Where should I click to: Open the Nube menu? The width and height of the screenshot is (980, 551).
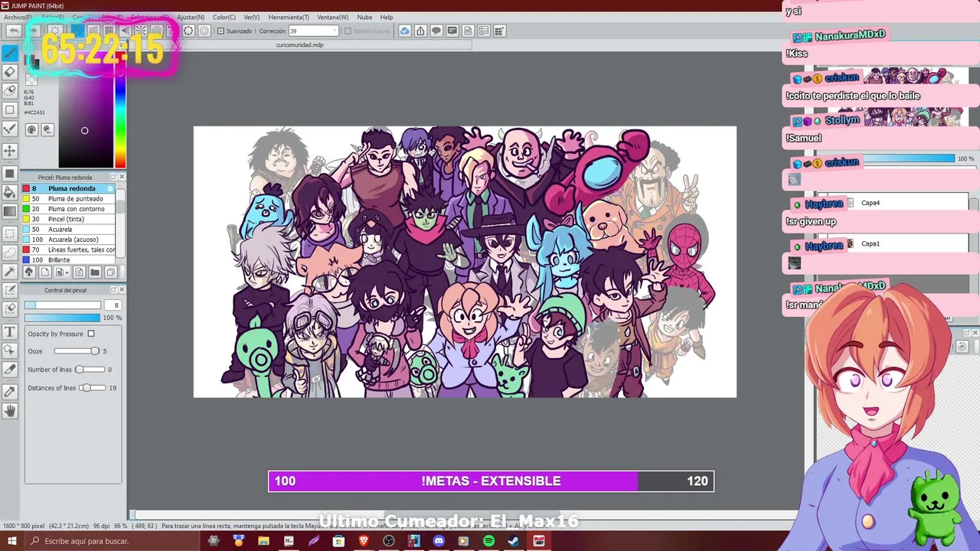coord(364,17)
